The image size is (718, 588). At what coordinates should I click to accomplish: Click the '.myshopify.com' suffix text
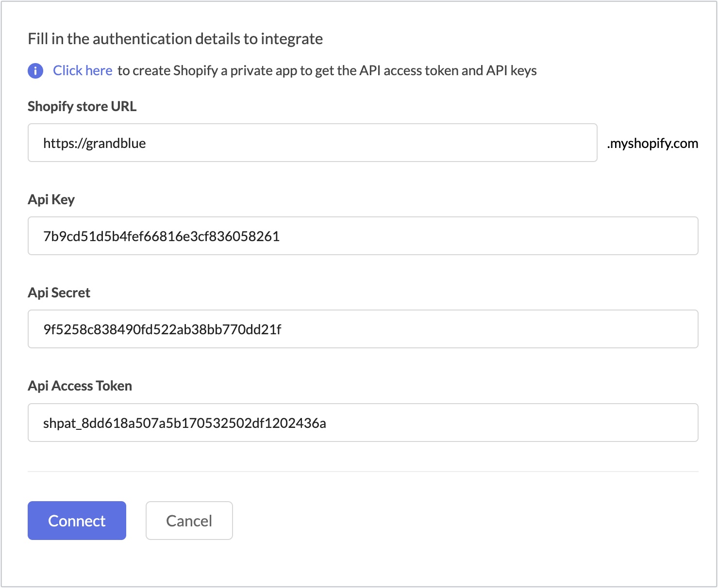tap(652, 143)
